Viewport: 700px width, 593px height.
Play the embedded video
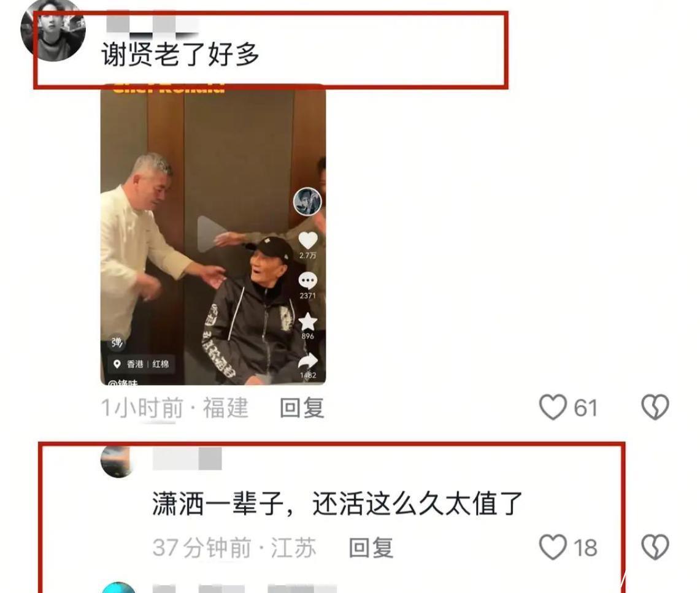(212, 234)
